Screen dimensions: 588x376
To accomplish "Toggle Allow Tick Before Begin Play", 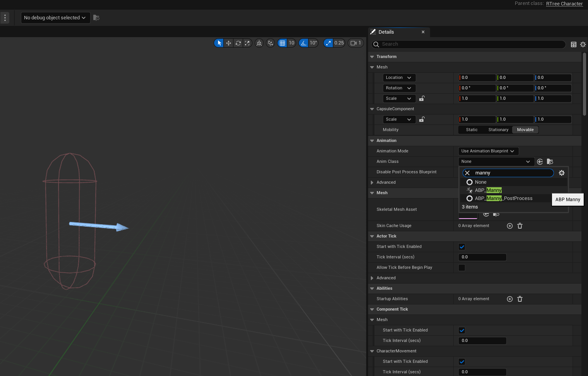I will click(x=462, y=268).
